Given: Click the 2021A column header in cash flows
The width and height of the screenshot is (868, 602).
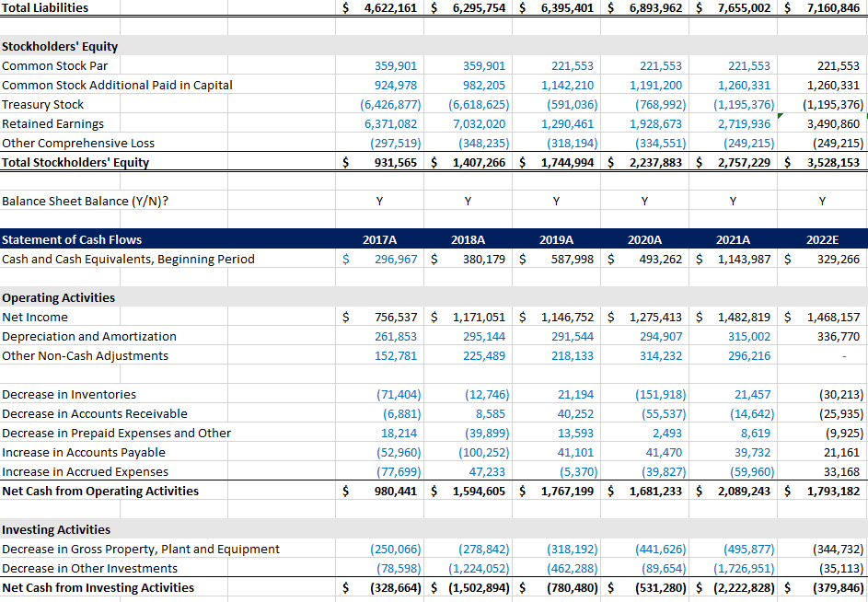Looking at the screenshot, I should [x=733, y=240].
